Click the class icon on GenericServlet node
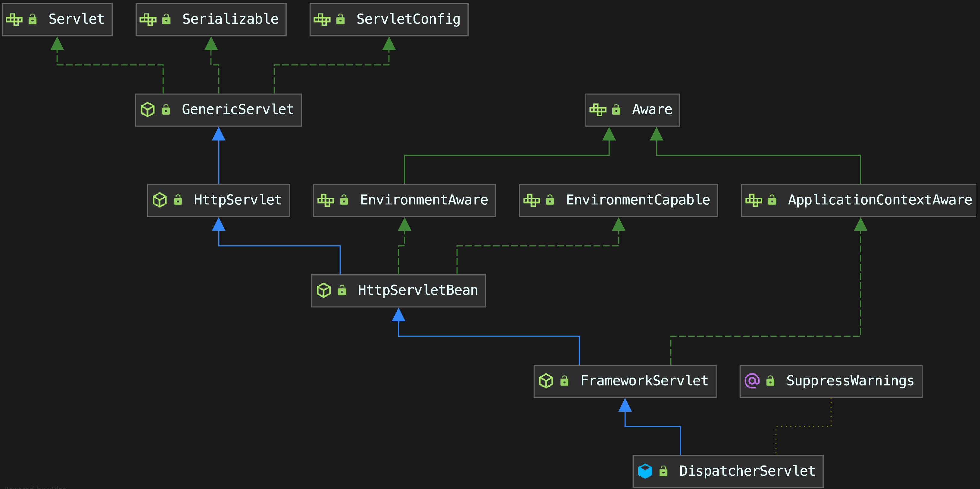This screenshot has height=489, width=980. [x=148, y=110]
